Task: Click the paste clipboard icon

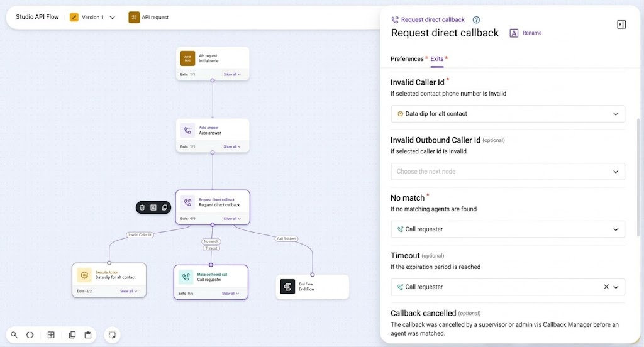Action: pyautogui.click(x=88, y=334)
